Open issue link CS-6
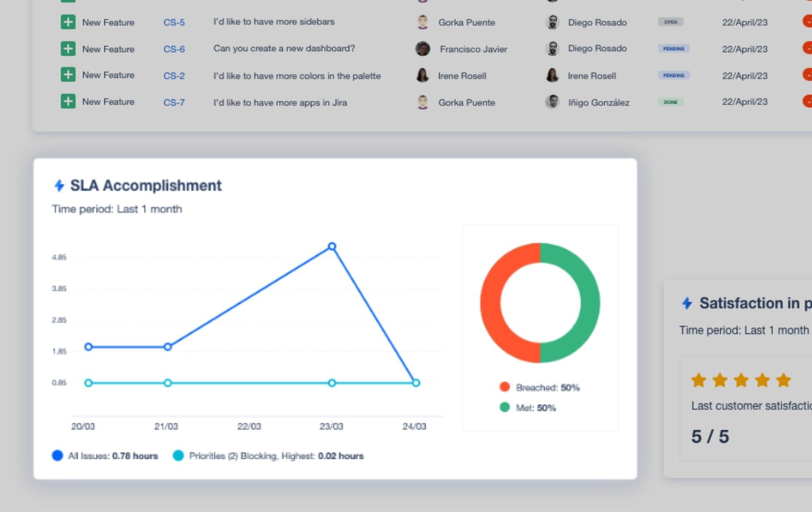 174,49
